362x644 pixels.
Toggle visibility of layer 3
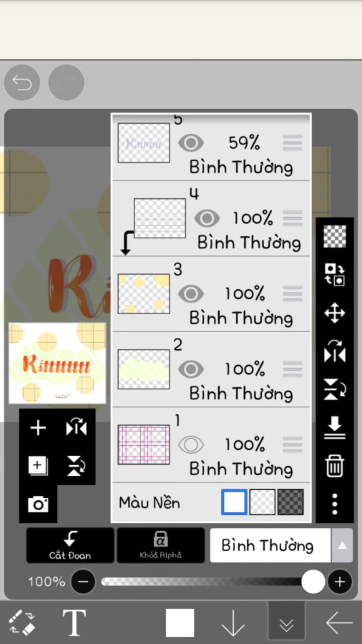click(x=191, y=294)
